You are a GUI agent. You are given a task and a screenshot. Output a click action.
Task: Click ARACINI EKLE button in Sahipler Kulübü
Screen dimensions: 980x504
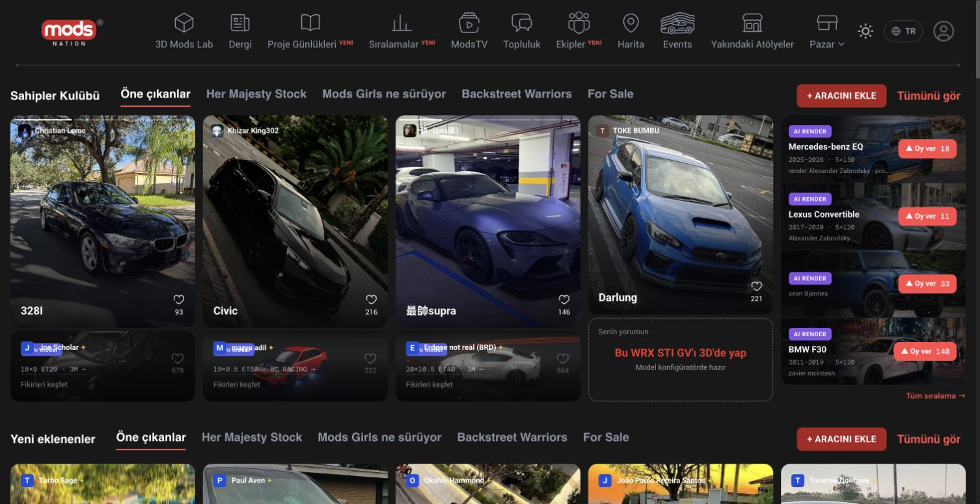click(x=841, y=96)
